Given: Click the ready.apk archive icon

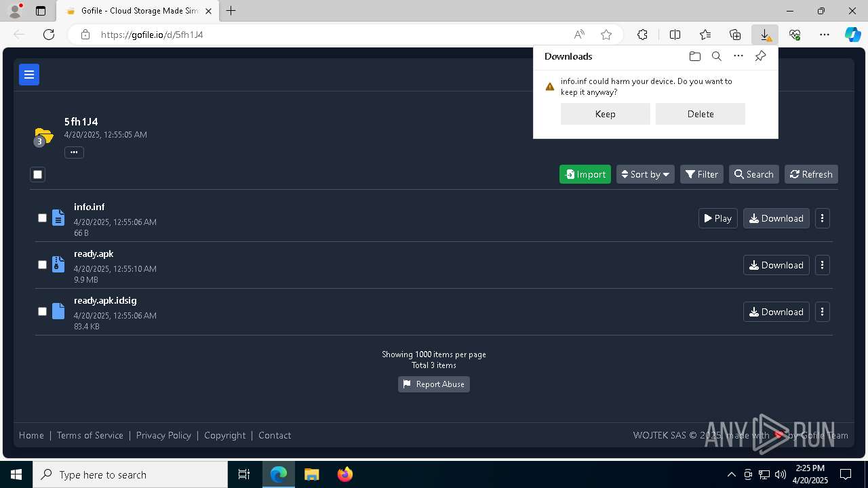Looking at the screenshot, I should coord(58,265).
